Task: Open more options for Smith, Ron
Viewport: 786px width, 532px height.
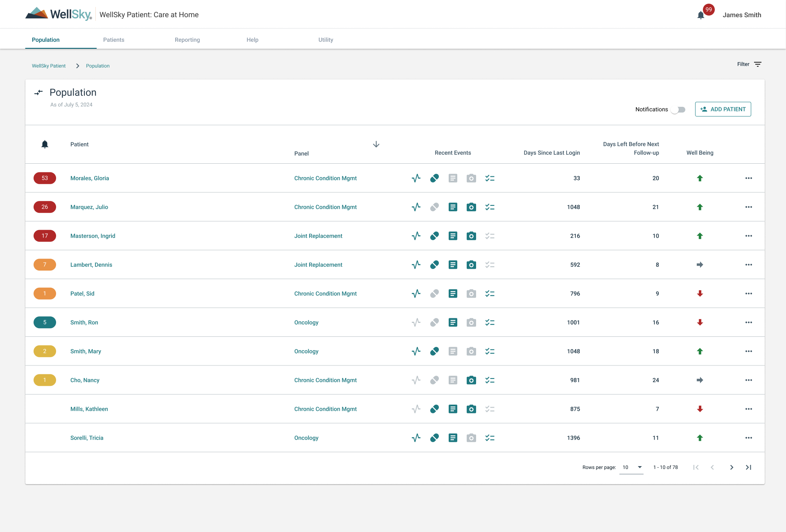Action: pos(749,322)
